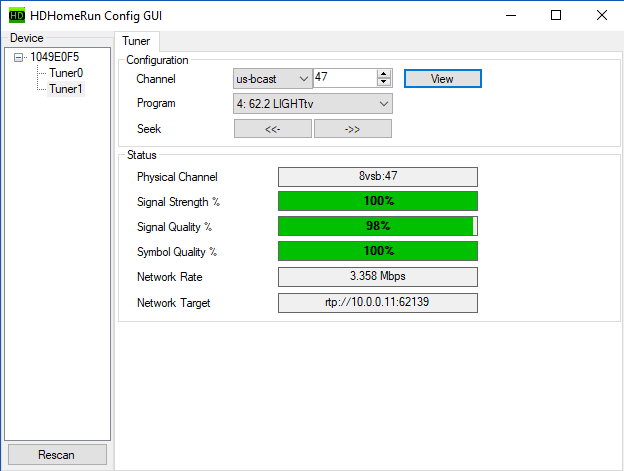Click the Signal Quality % label
The height and width of the screenshot is (471, 624).
(174, 227)
